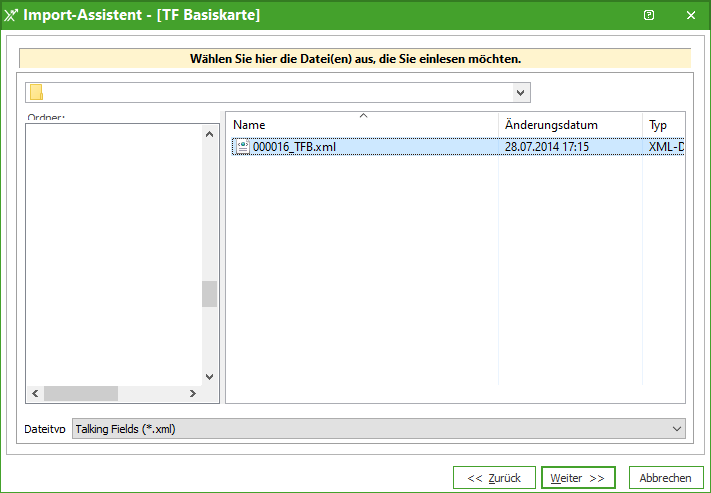Toggle sort order via chevron above Name column
This screenshot has height=493, width=711.
tap(363, 116)
